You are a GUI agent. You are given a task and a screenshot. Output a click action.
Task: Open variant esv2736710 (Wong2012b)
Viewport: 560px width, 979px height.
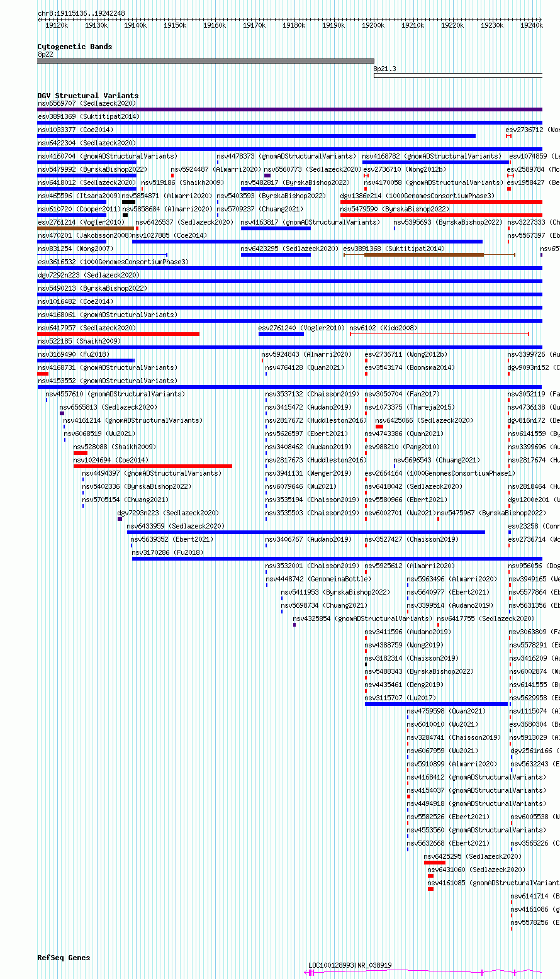click(x=405, y=169)
